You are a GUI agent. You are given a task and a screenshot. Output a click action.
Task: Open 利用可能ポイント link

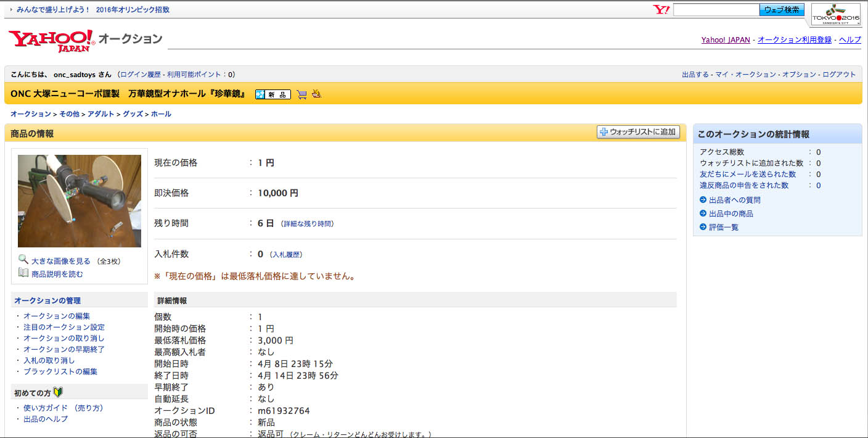click(194, 75)
